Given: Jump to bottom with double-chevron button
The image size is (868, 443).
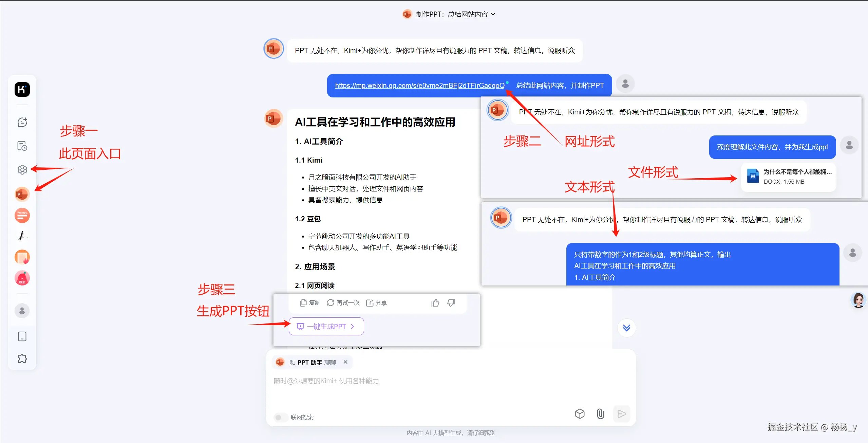Looking at the screenshot, I should 626,328.
